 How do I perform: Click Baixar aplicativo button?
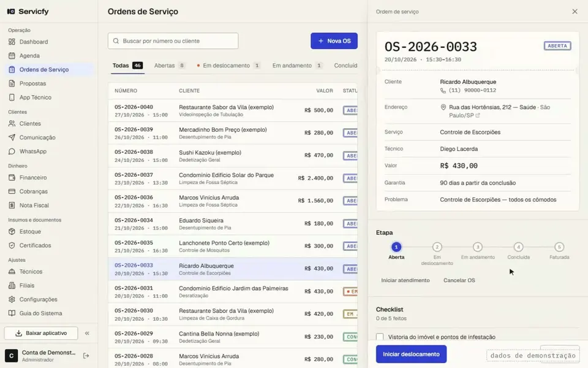point(41,333)
